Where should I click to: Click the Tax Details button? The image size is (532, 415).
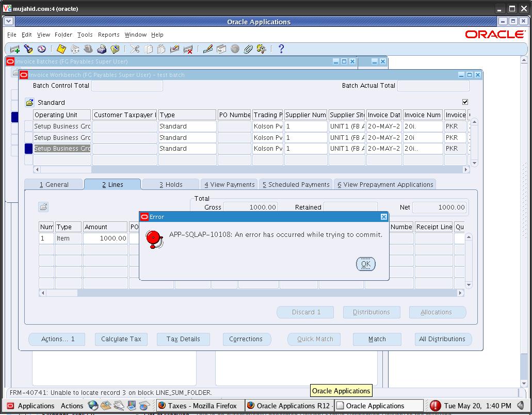[x=183, y=339]
